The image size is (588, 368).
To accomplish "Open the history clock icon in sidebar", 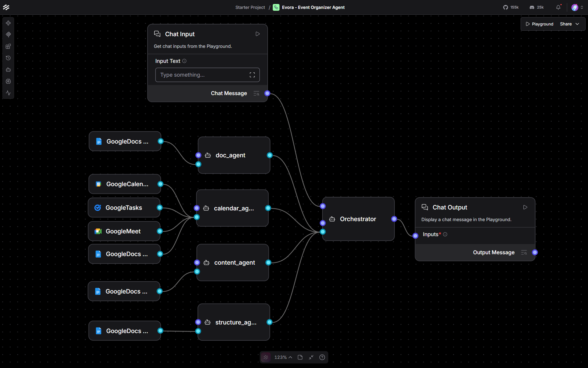I will point(8,58).
